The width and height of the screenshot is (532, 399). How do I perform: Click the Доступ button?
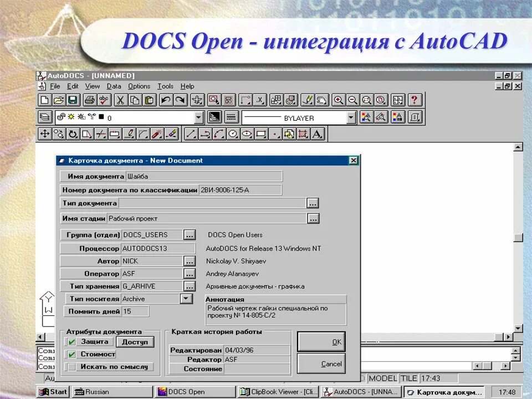coord(135,342)
